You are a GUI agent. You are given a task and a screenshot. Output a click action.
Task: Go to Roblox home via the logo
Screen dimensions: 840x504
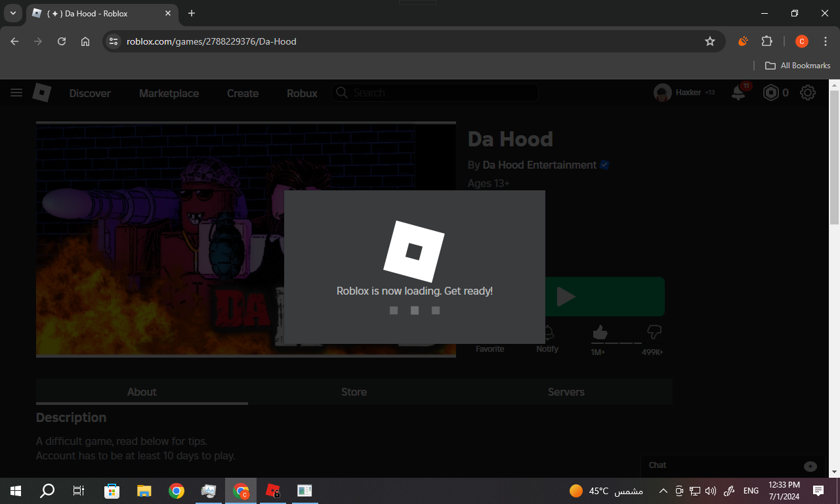(x=42, y=93)
